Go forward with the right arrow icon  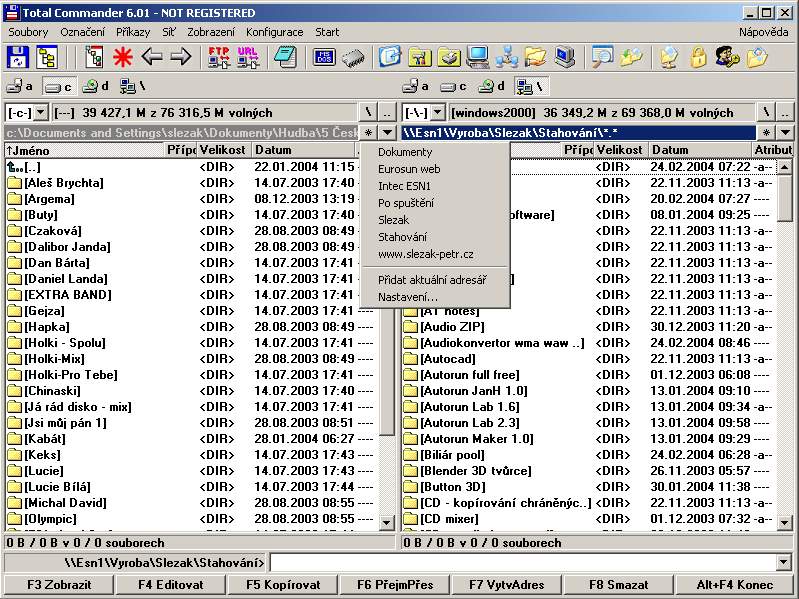click(x=180, y=57)
